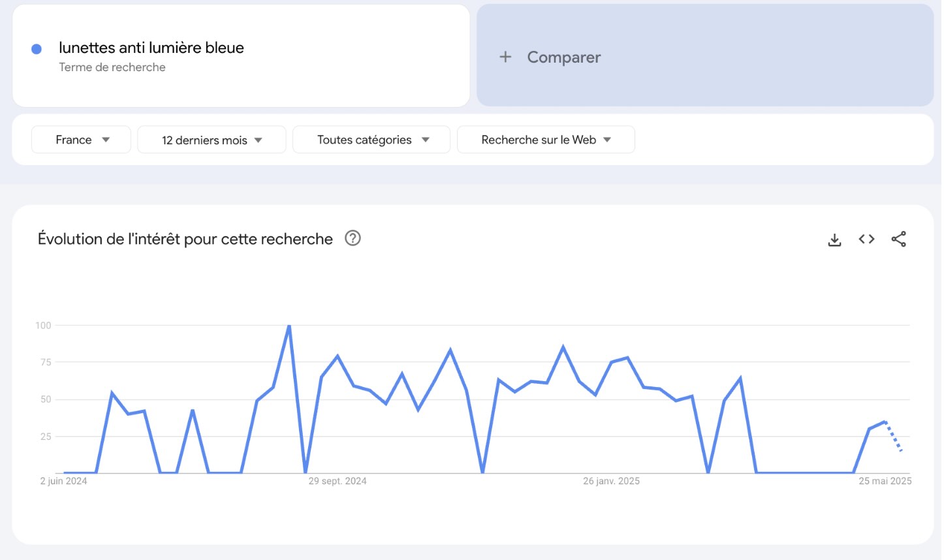The width and height of the screenshot is (944, 560).
Task: Click the 2 juin 2024 axis label
Action: 63,481
